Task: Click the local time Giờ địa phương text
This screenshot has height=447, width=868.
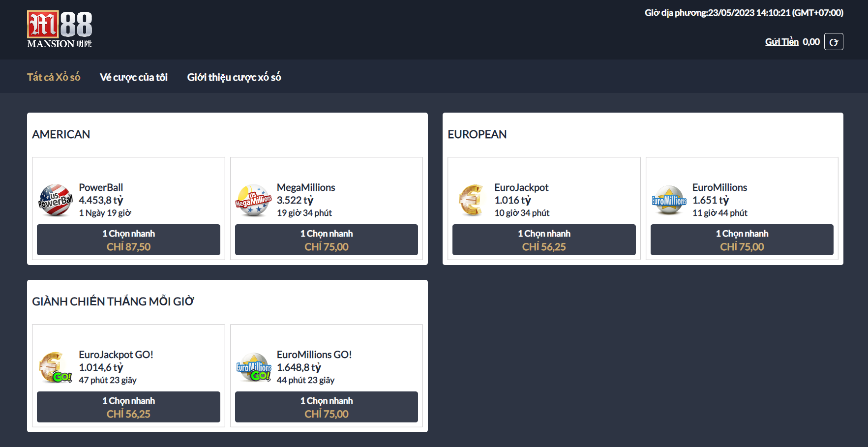Action: [744, 13]
